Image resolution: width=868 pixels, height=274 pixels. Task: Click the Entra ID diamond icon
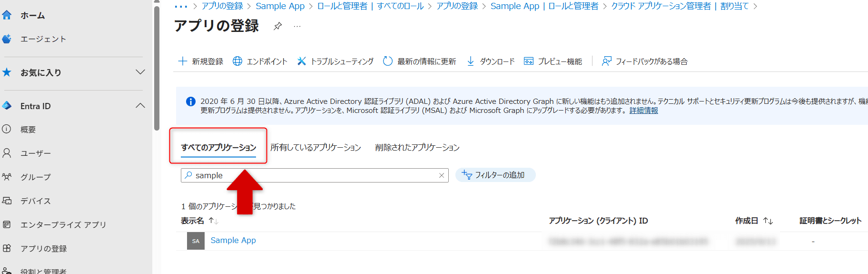(7, 106)
